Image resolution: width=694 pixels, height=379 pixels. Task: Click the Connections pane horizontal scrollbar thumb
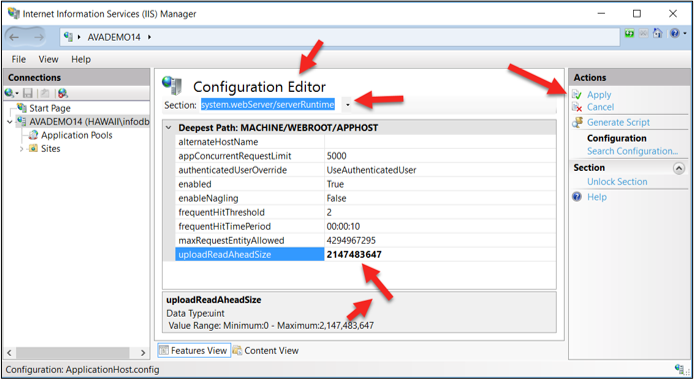pos(73,352)
